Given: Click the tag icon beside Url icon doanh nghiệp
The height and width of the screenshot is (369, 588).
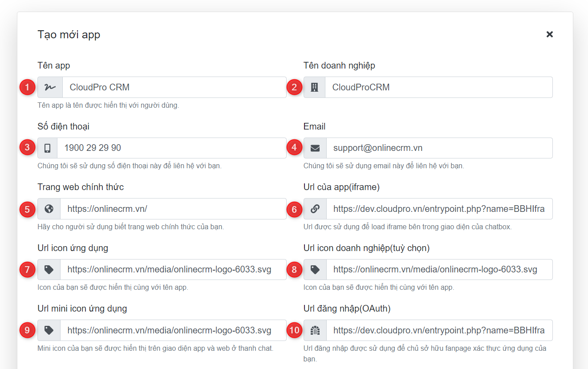Looking at the screenshot, I should coord(315,270).
